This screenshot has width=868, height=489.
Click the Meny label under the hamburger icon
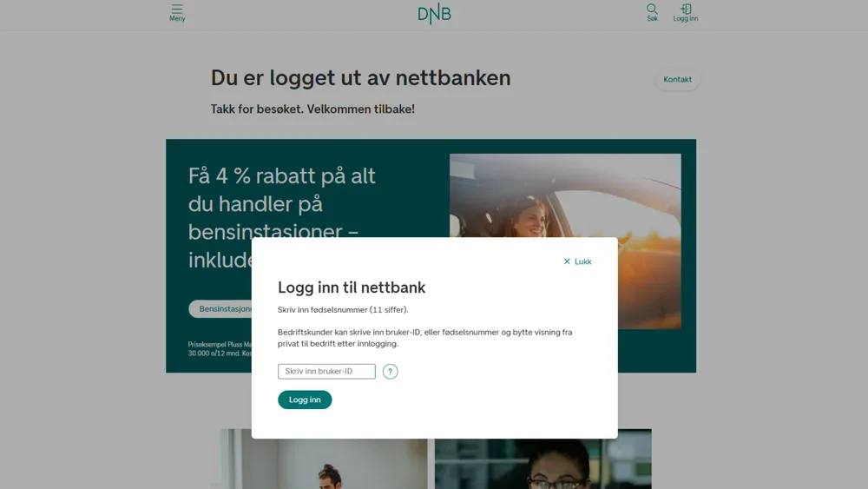pos(177,19)
